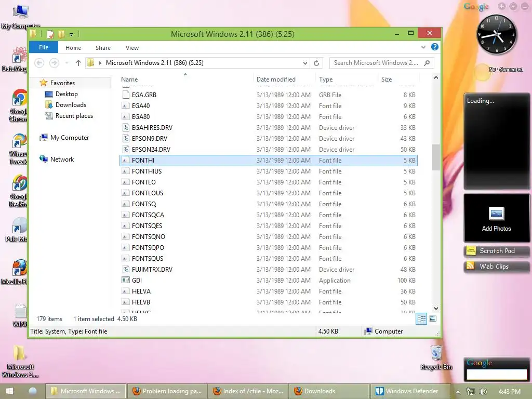Click the analog clock gadget

click(496, 35)
